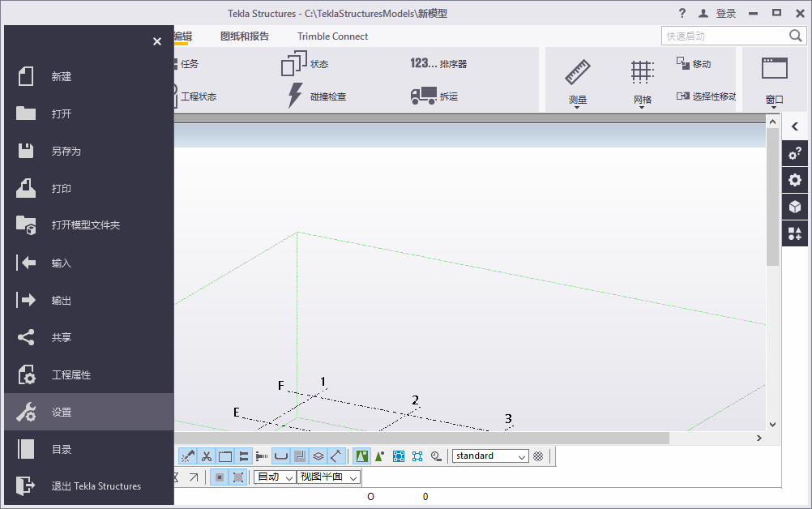The image size is (812, 509).
Task: Toggle the U-shaped select reinforcing bars switch
Action: pos(280,456)
